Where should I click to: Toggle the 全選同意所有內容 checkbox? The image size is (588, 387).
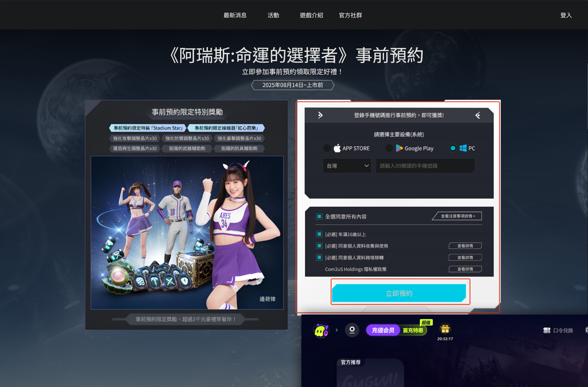[319, 216]
